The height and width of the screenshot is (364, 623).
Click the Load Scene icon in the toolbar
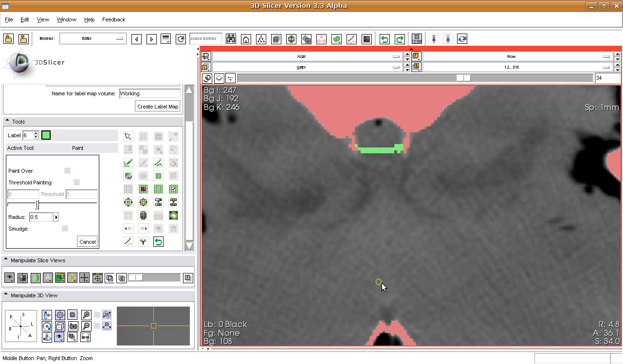[8, 39]
